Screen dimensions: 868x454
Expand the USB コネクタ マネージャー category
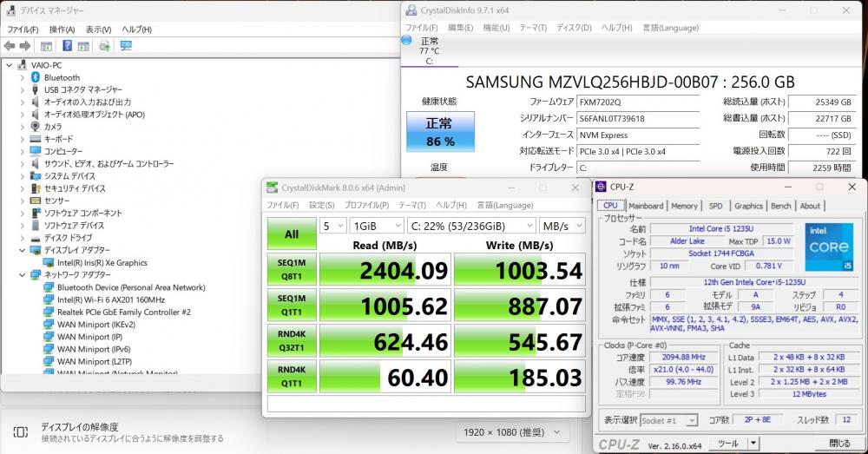(x=23, y=89)
